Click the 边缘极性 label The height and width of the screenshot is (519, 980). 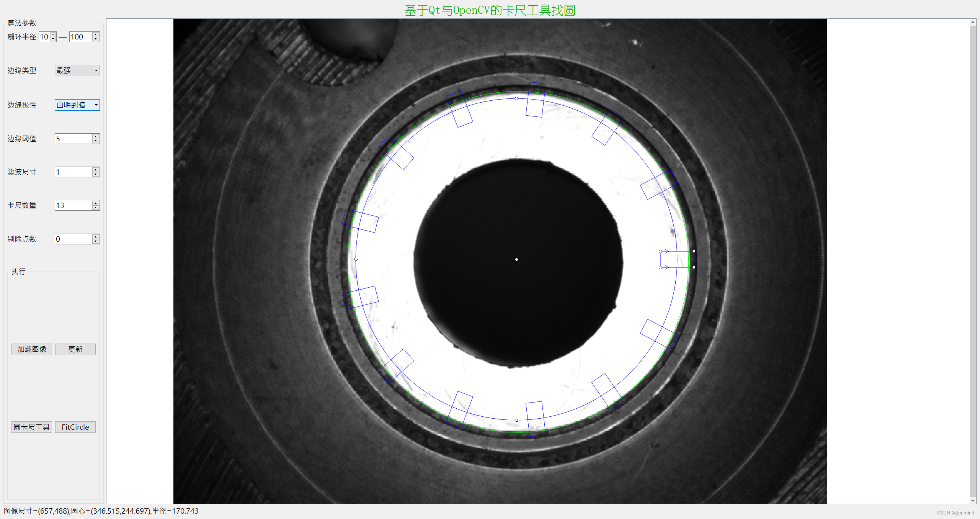tap(22, 105)
